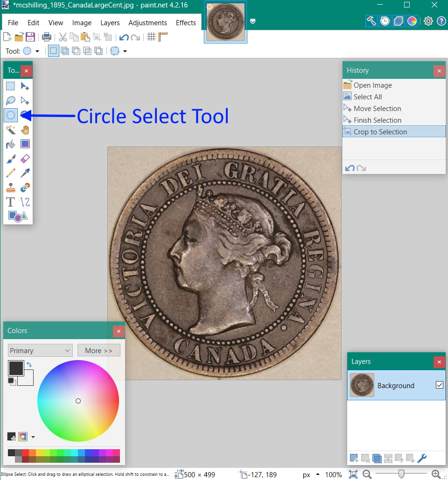The width and height of the screenshot is (448, 480).
Task: Add current color to palette
Action: click(x=11, y=437)
